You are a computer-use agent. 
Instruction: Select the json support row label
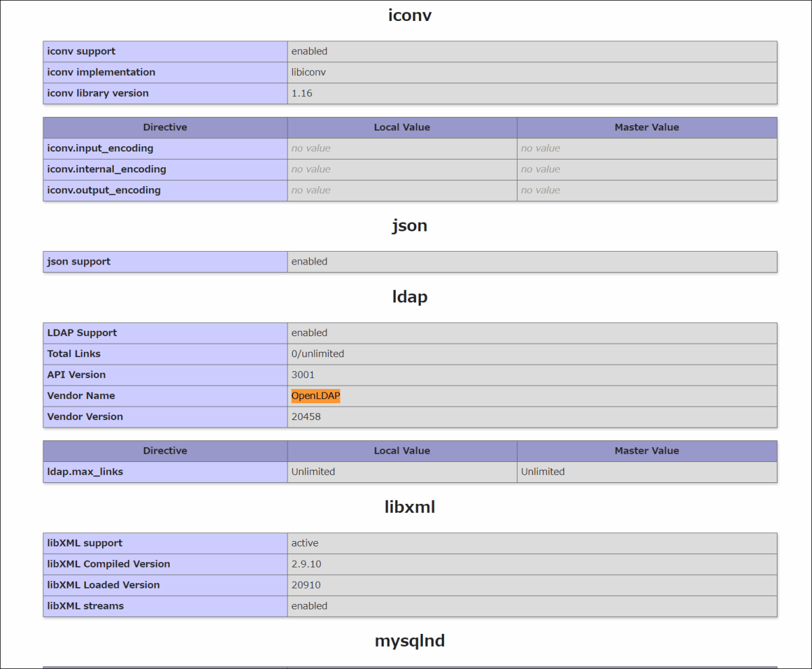pyautogui.click(x=78, y=262)
